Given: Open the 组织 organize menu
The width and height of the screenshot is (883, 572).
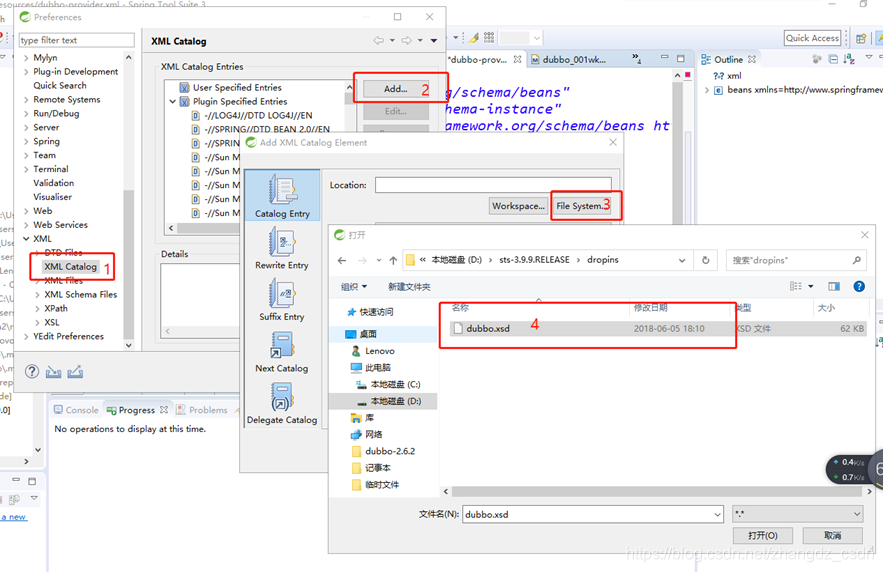Looking at the screenshot, I should coord(354,287).
